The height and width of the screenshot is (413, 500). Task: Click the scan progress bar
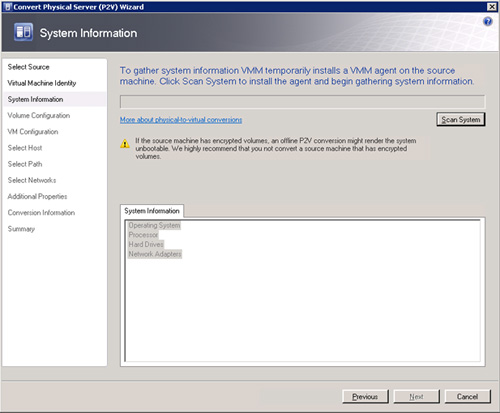302,102
